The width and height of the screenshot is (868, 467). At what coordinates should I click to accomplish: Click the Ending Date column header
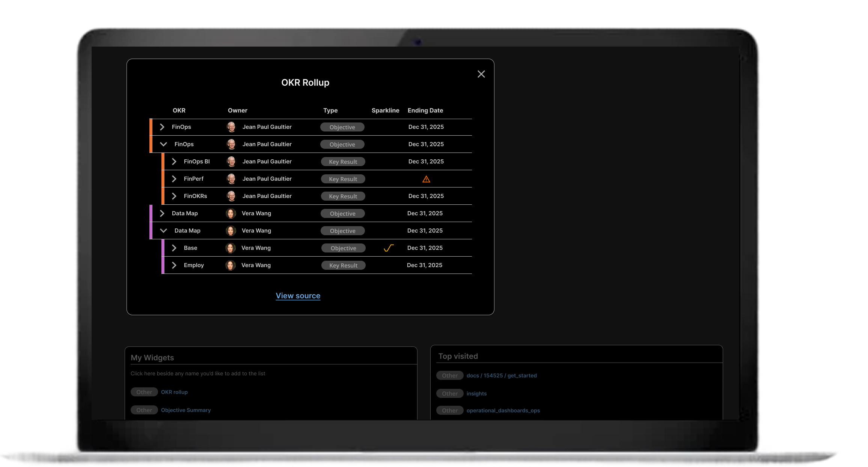(425, 110)
